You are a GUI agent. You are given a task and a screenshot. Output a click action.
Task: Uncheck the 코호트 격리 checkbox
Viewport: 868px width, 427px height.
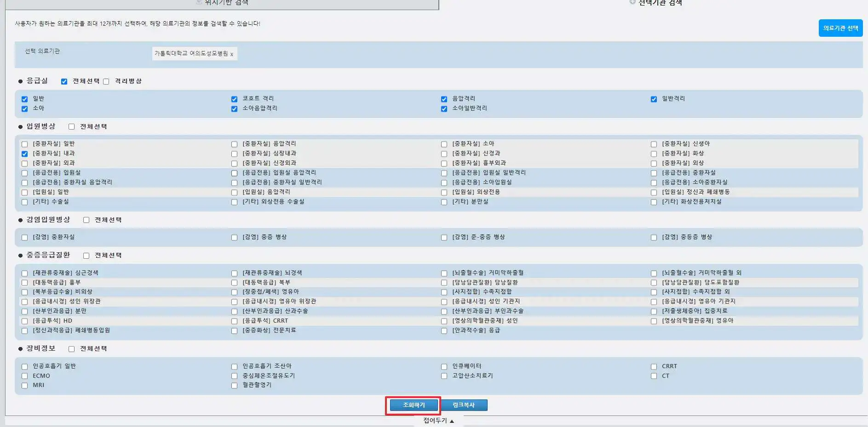[234, 99]
